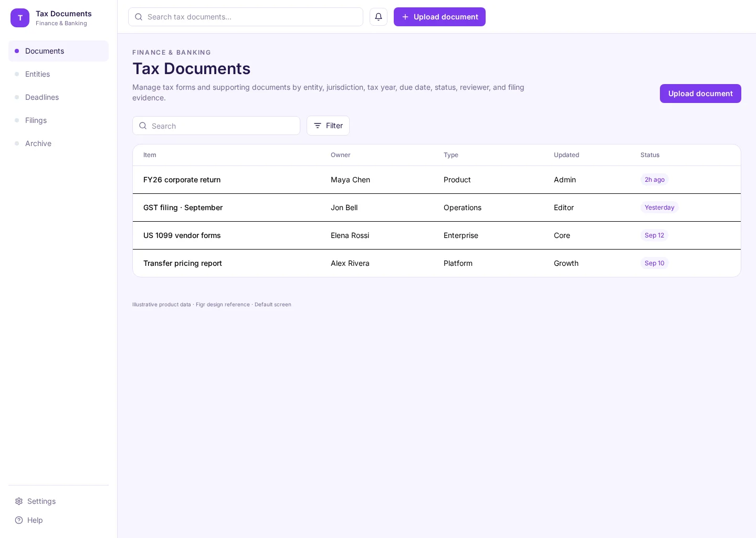
Task: Open US 1099 vendor forms row
Action: 437,235
